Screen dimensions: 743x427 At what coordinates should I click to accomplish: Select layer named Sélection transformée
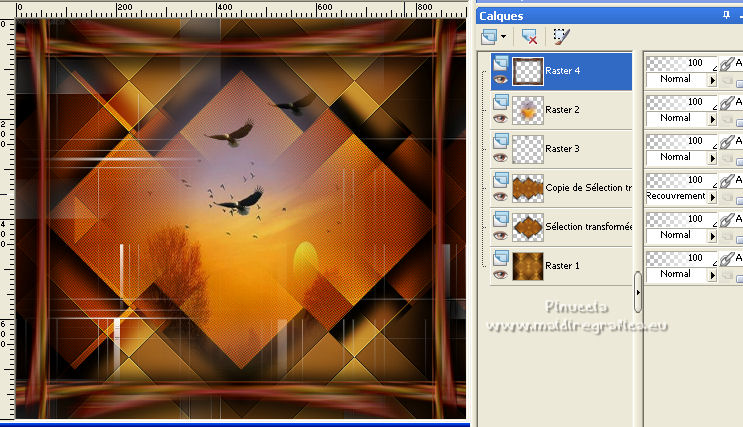(x=589, y=227)
